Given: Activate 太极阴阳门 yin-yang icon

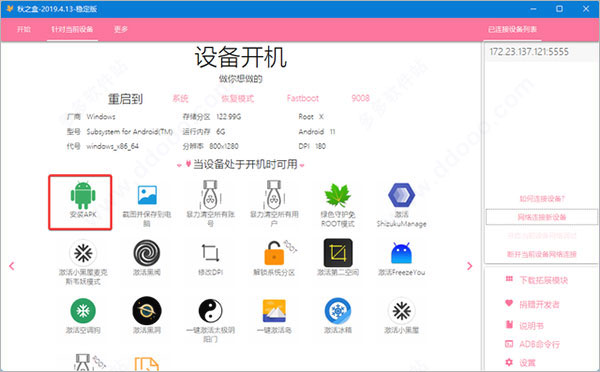Looking at the screenshot, I should 210,310.
